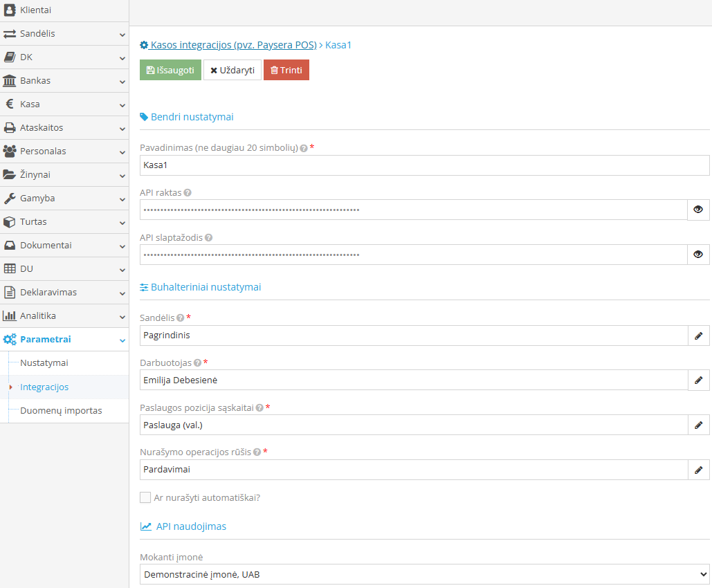Expand the Bankas sidebar section
This screenshot has height=588, width=712.
(64, 81)
